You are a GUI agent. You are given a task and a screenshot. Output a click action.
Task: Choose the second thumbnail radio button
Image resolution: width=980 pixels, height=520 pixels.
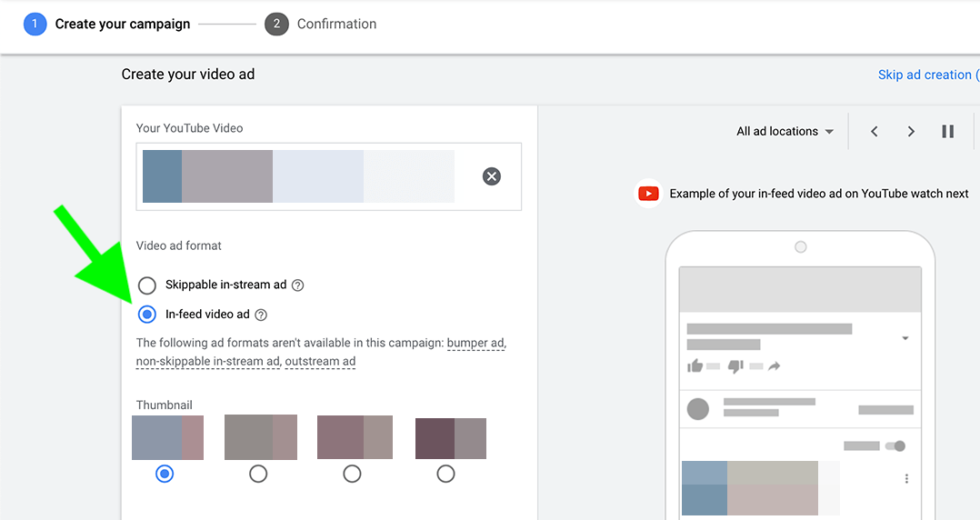tap(258, 475)
